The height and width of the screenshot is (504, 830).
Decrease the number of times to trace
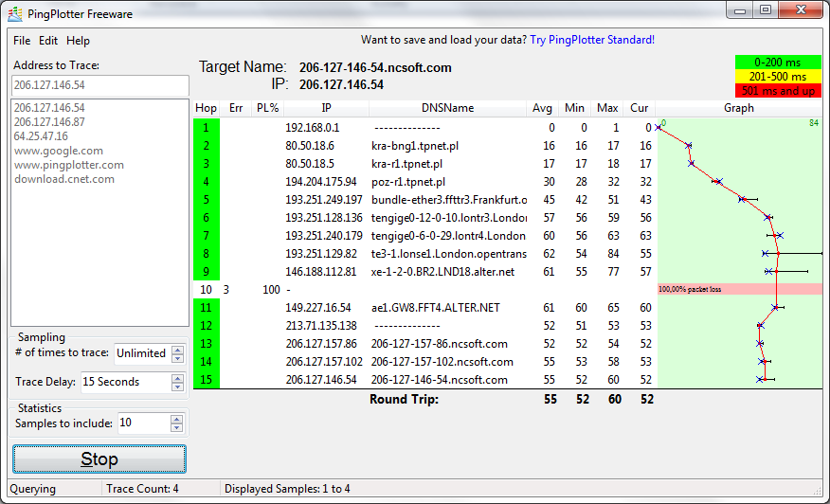point(178,358)
